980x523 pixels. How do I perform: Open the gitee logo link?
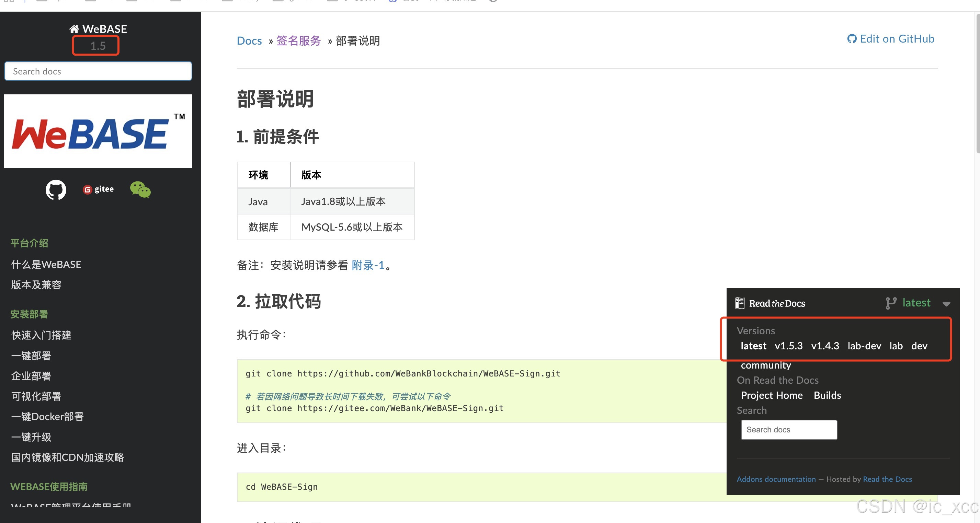tap(98, 189)
